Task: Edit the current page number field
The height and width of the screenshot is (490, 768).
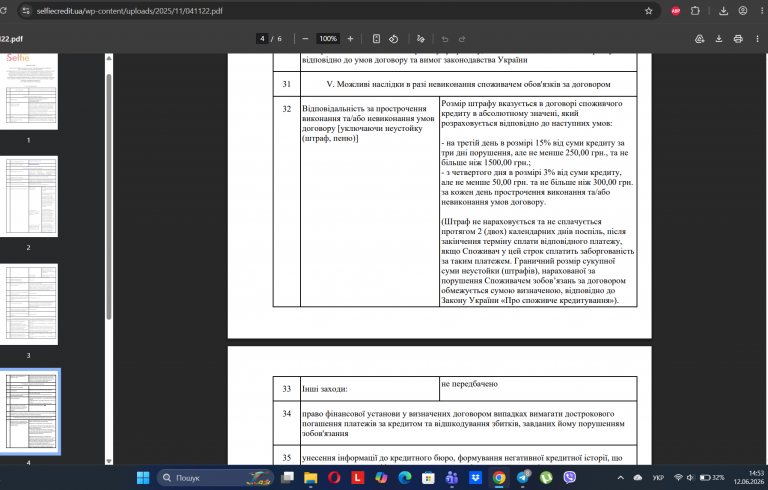Action: 262,39
